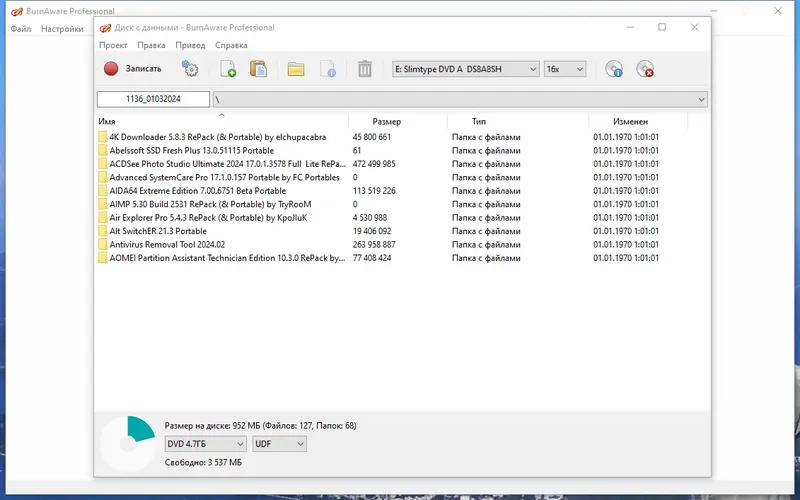Click size value 77 408 424
This screenshot has width=800, height=500.
pos(372,258)
